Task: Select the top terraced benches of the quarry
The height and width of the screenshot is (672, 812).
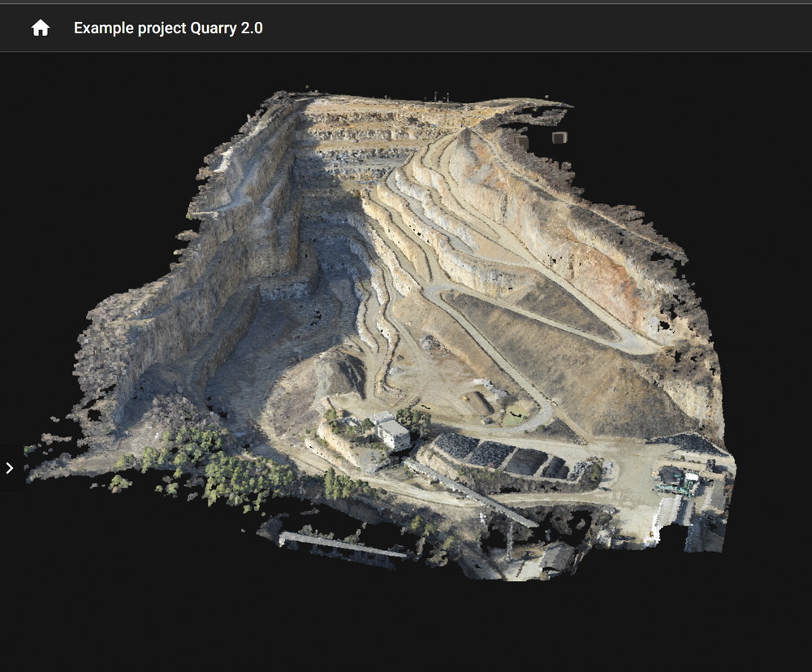Action: click(x=374, y=130)
